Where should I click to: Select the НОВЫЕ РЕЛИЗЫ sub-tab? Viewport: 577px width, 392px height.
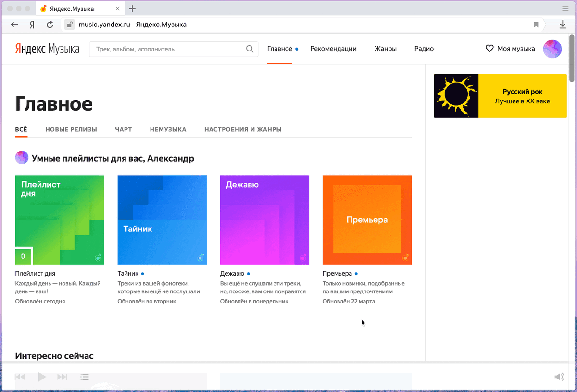coord(71,129)
